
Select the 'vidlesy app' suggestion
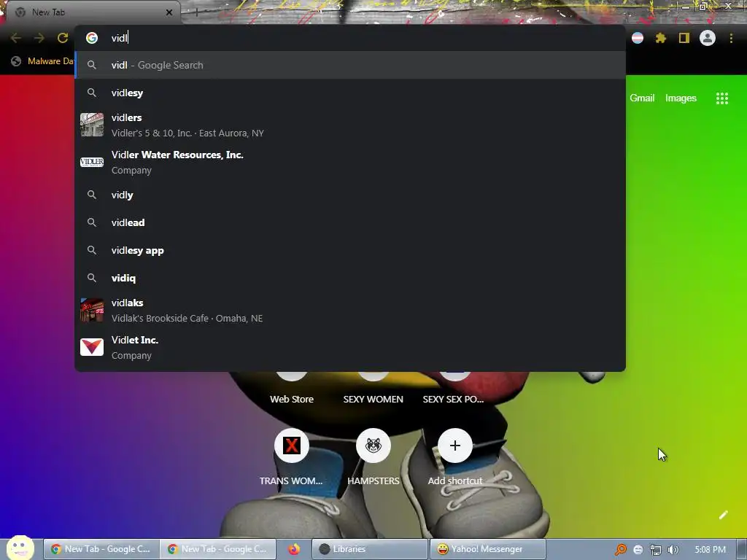(x=350, y=250)
